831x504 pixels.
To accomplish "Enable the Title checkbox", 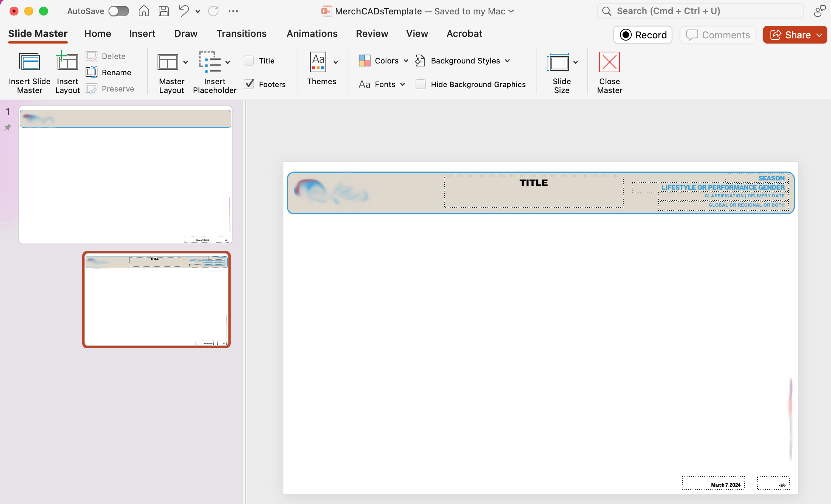I will pyautogui.click(x=249, y=60).
